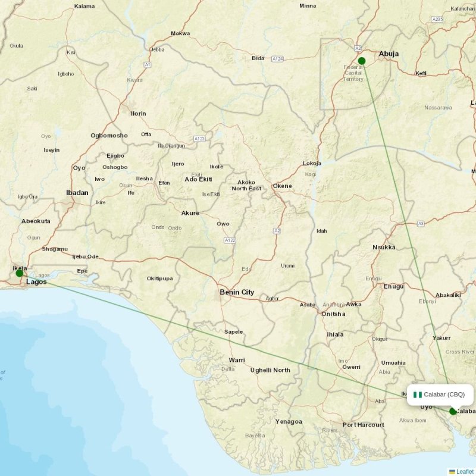Open the Leaflet attribution link
Screen dimensions: 476x476
(x=465, y=471)
